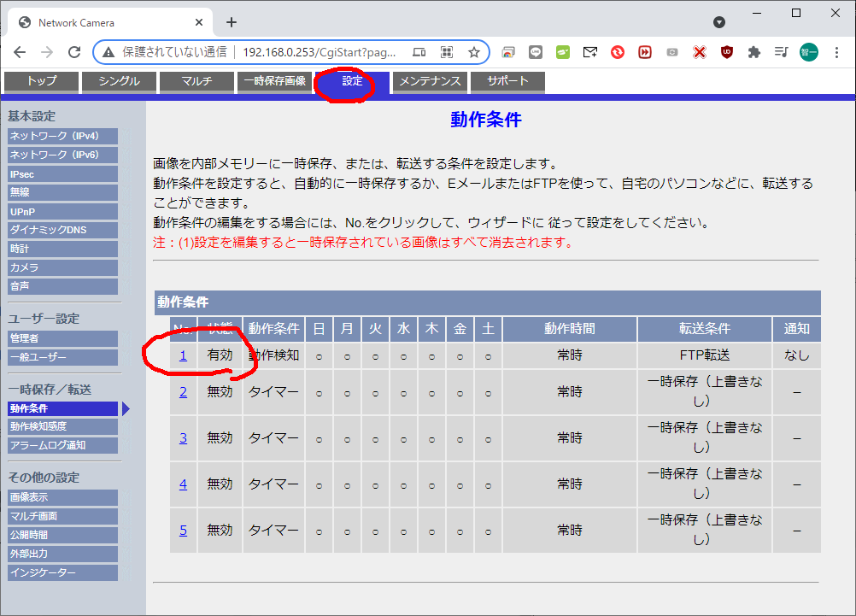
Task: Open action condition No. 1 link
Action: [x=183, y=355]
